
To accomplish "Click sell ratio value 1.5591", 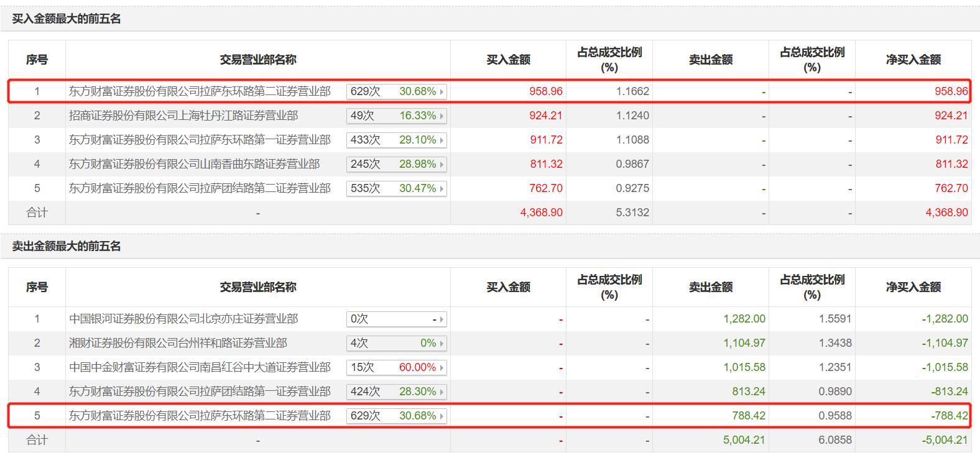I will [835, 319].
